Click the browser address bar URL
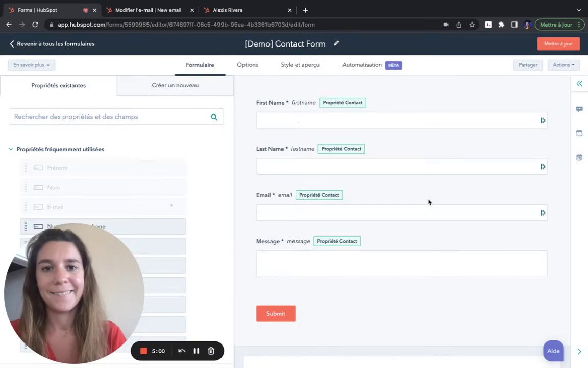Viewport: 588px width, 368px height. coord(186,25)
